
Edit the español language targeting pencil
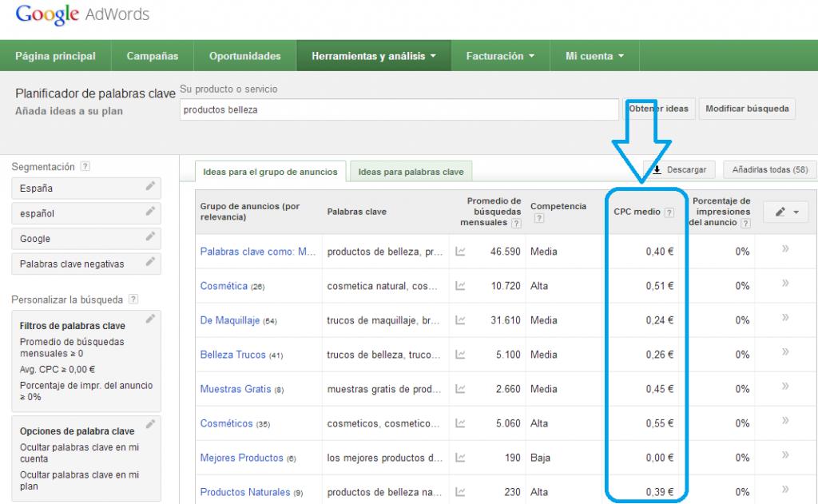(x=149, y=212)
